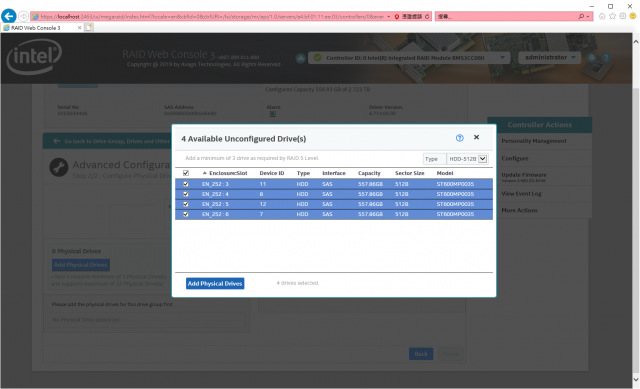Click the browser home icon
The height and width of the screenshot is (389, 640).
pyautogui.click(x=602, y=16)
